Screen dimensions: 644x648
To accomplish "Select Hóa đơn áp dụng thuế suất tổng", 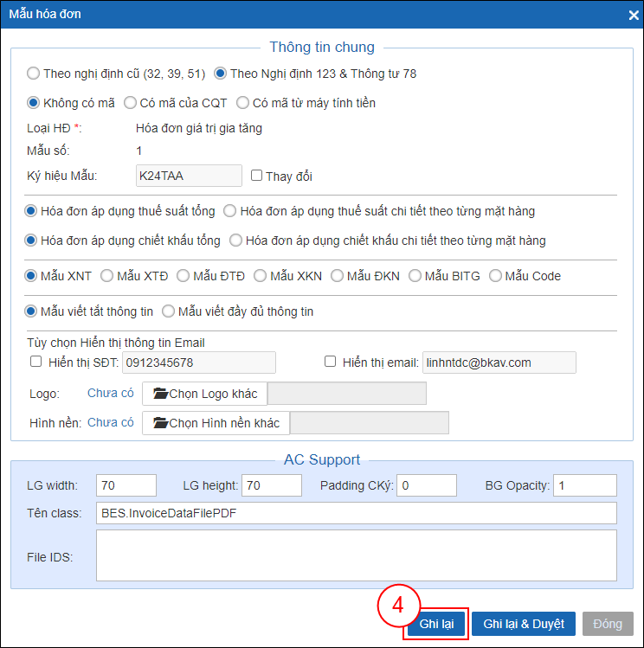I will (30, 211).
